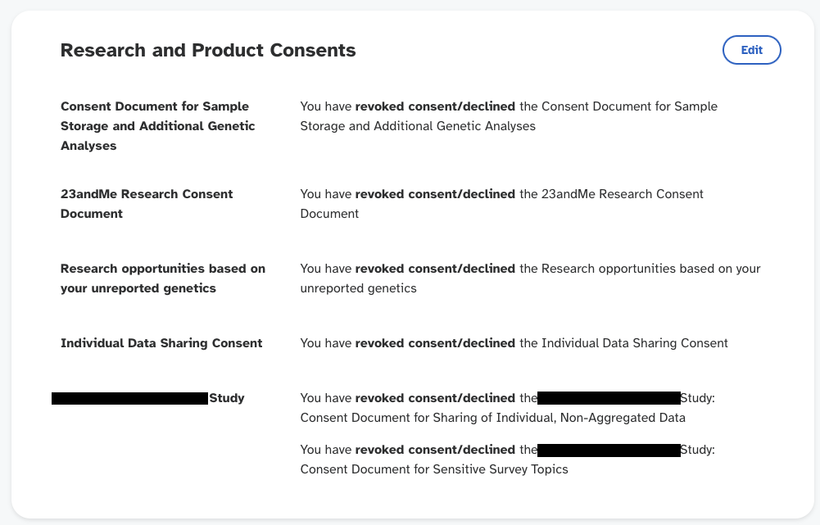Click Research opportunities based on unreported genetics label
The height and width of the screenshot is (525, 820).
[x=163, y=278]
